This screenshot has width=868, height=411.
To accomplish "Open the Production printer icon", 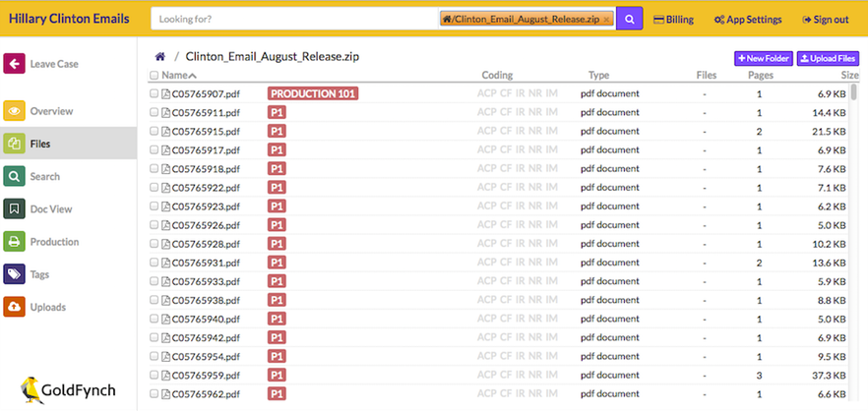I will pyautogui.click(x=14, y=241).
